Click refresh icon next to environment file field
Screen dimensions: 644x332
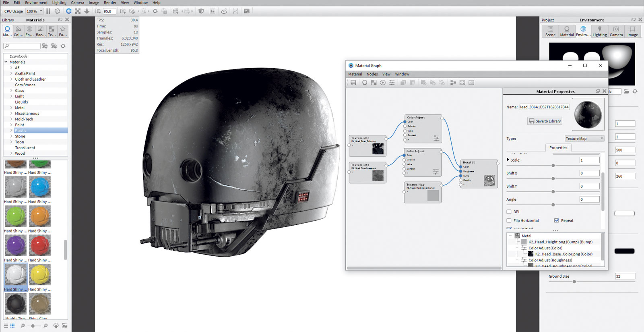click(x=635, y=91)
